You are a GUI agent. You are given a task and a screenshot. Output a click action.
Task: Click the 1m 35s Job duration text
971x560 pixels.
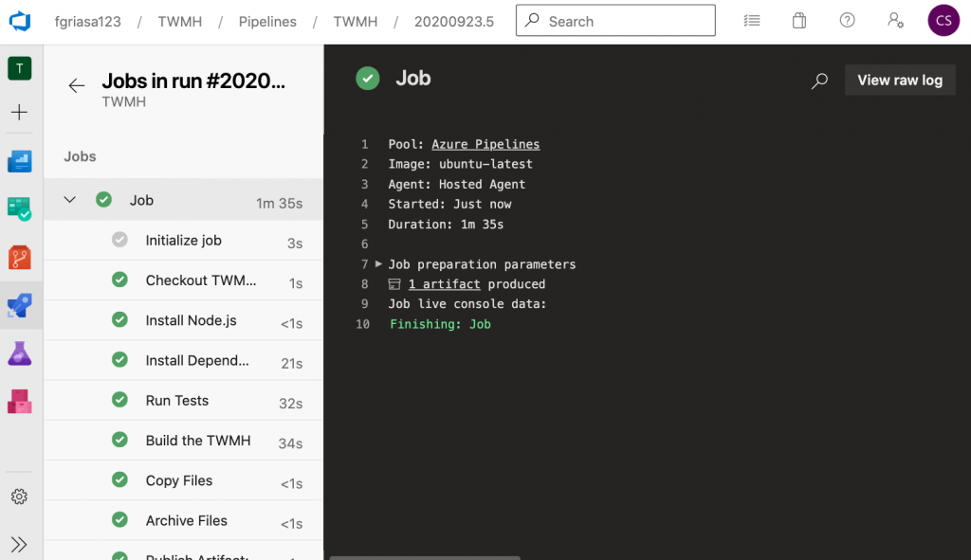click(280, 203)
